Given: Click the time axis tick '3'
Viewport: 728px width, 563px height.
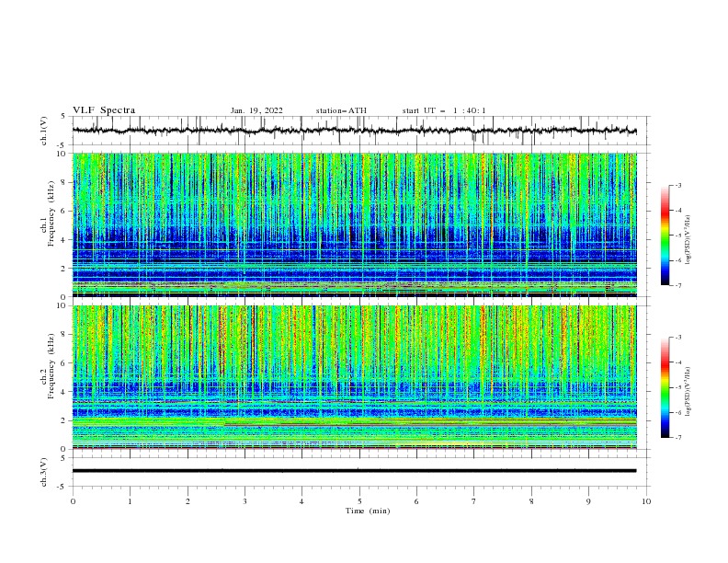Looking at the screenshot, I should coord(245,501).
